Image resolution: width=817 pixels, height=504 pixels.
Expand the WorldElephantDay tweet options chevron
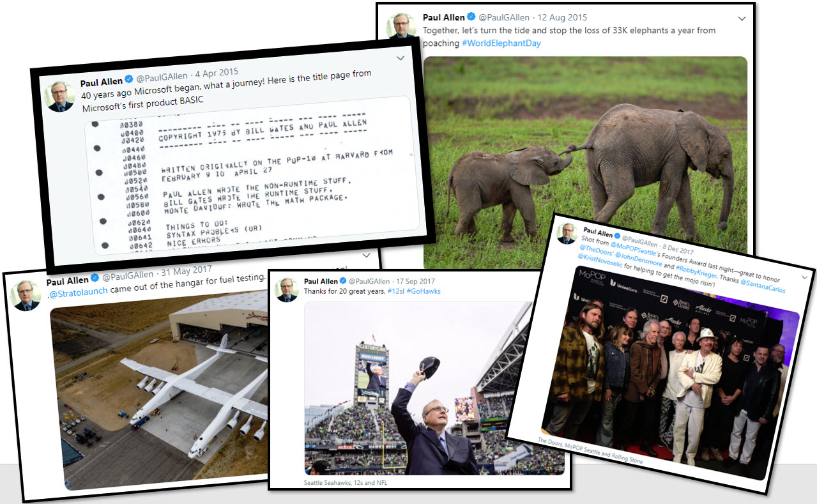742,19
